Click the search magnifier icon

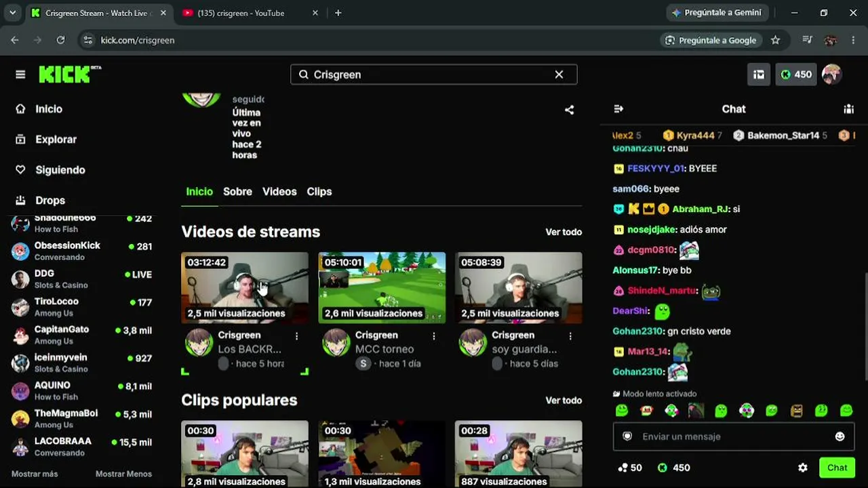tap(303, 75)
